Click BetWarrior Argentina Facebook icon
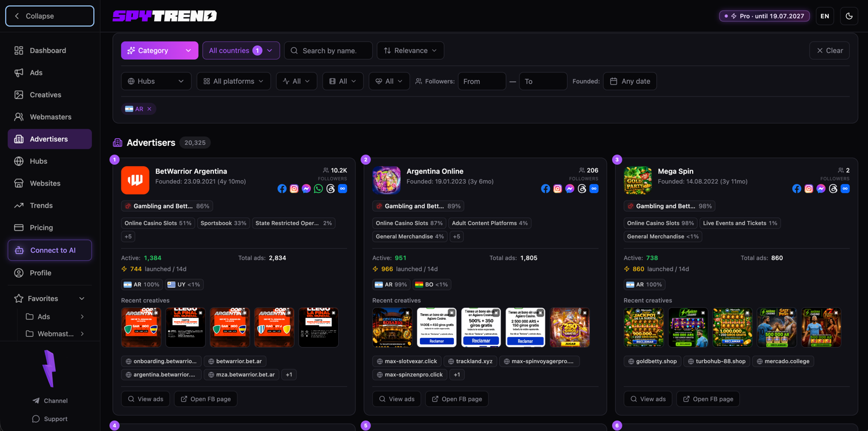This screenshot has width=868, height=431. pyautogui.click(x=282, y=188)
